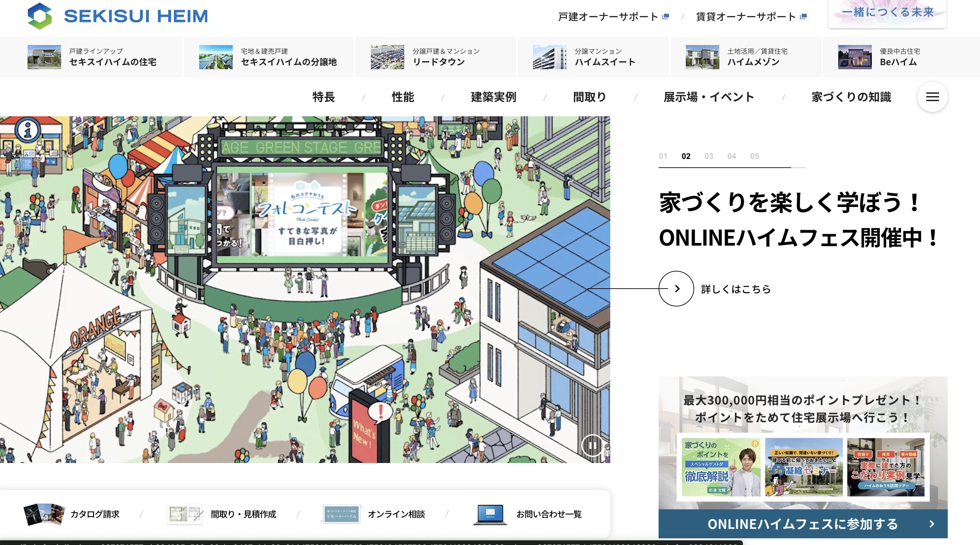The image size is (980, 545).
Task: Click the external link icon after 戸建オーナーサポート
Action: (665, 17)
